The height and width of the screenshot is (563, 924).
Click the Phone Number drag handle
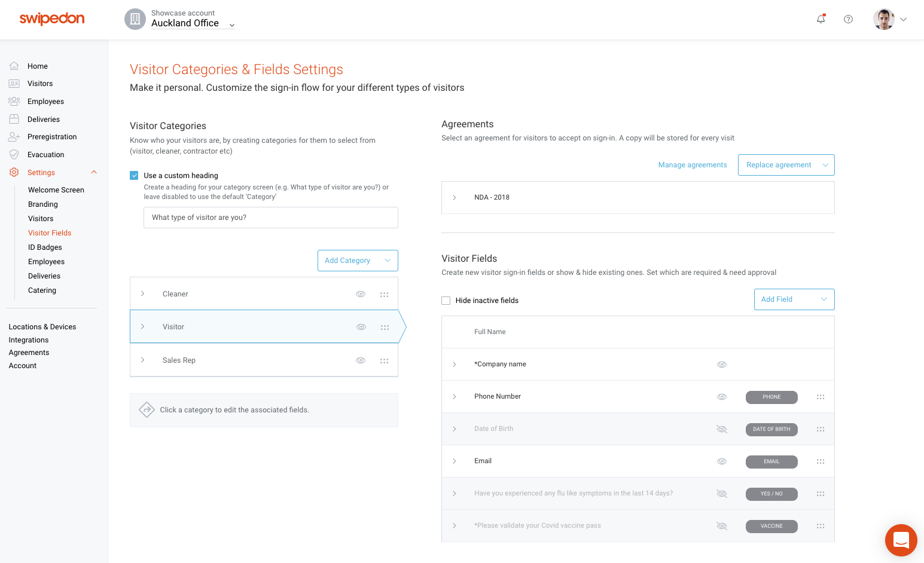[821, 397]
